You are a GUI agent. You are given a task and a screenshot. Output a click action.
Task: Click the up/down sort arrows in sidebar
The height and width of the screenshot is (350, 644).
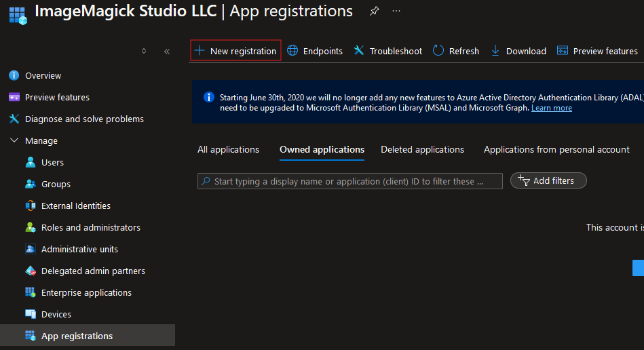144,51
